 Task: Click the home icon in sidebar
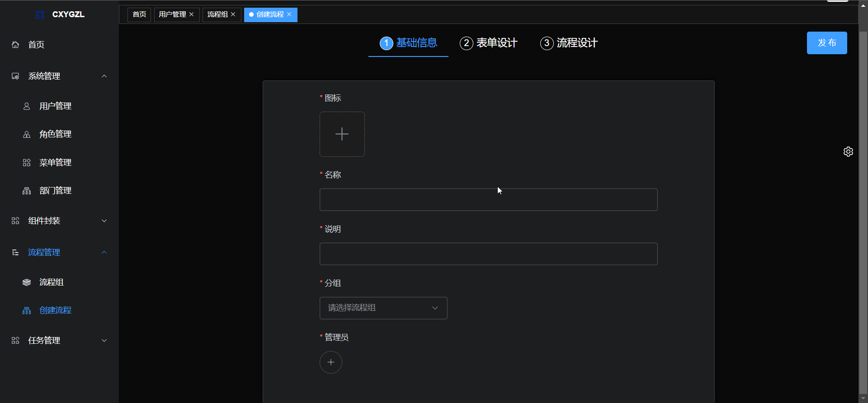(x=15, y=45)
